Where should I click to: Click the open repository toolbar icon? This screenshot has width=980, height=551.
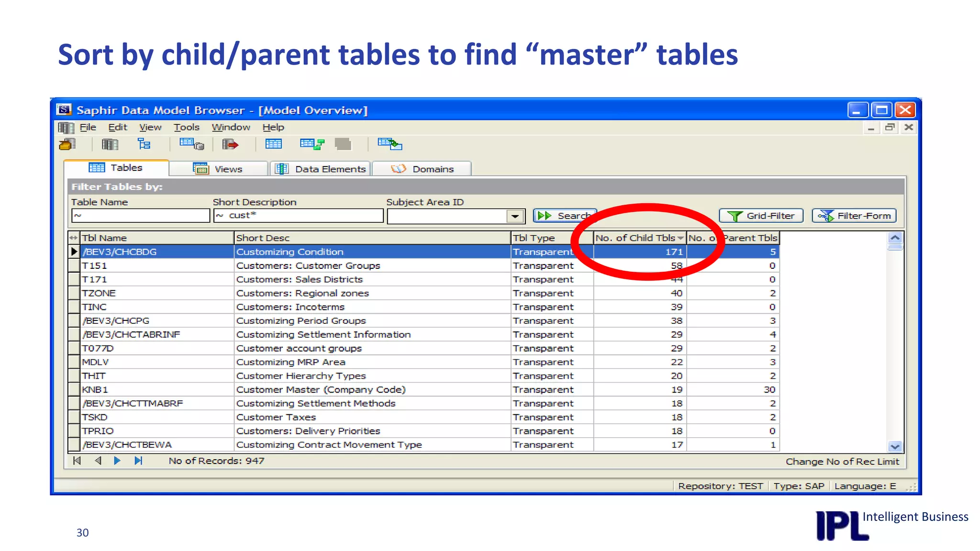[x=67, y=144]
